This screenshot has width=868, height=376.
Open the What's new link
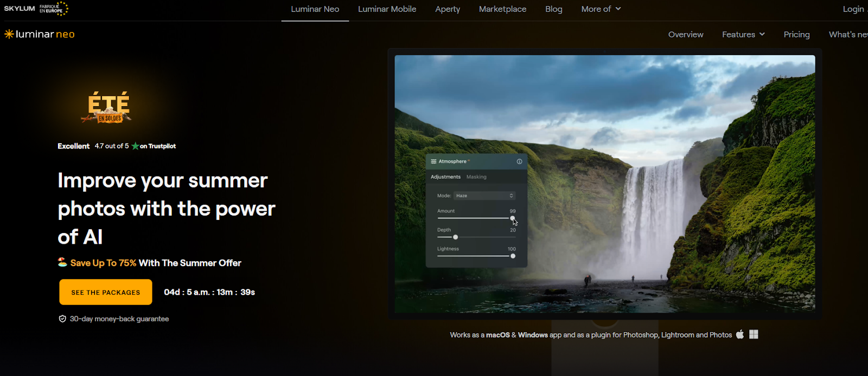(x=848, y=35)
